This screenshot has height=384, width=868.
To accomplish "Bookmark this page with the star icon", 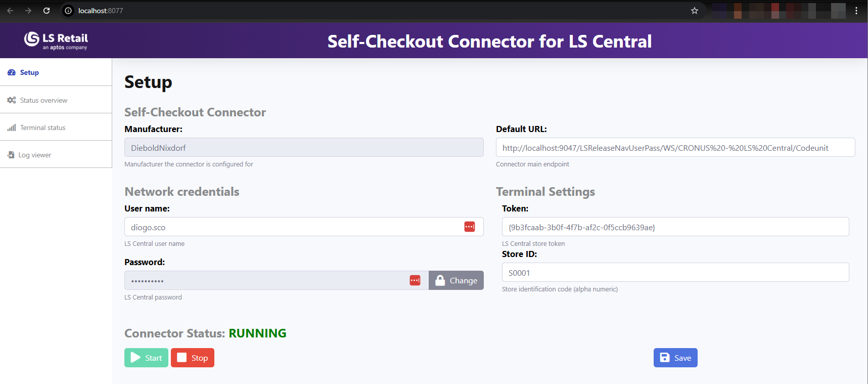I will [x=695, y=11].
